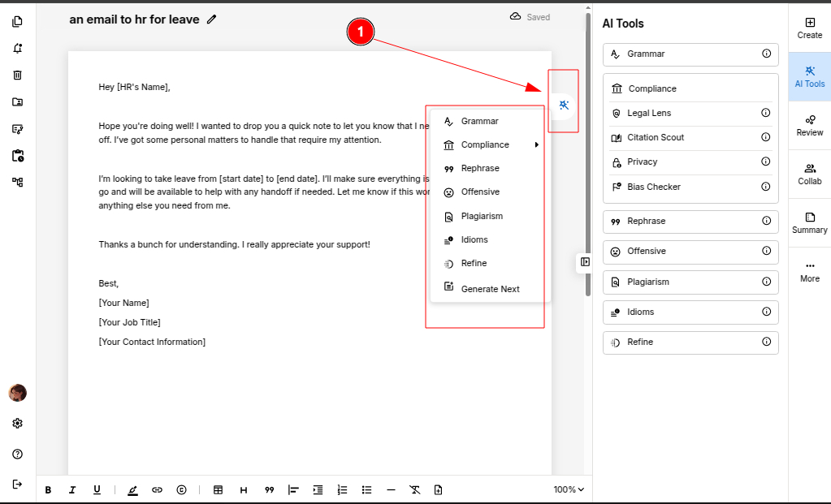Choose Generate Next in the popup menu
Image resolution: width=831 pixels, height=504 pixels.
490,289
